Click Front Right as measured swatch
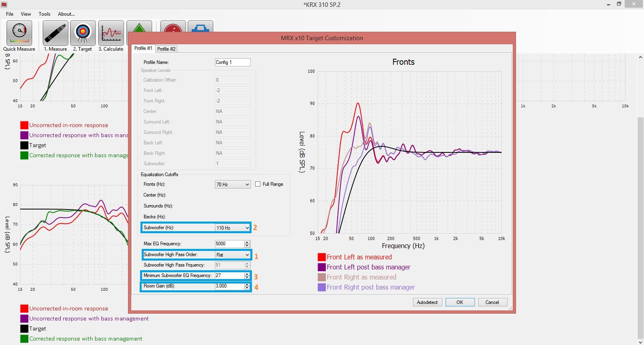The height and width of the screenshot is (345, 644). coord(322,277)
